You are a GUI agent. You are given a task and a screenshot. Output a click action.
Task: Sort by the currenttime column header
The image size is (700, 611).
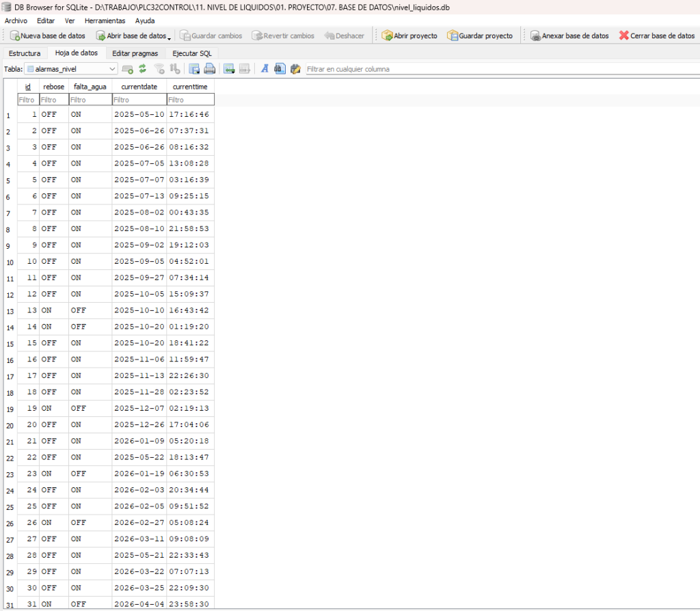click(190, 87)
